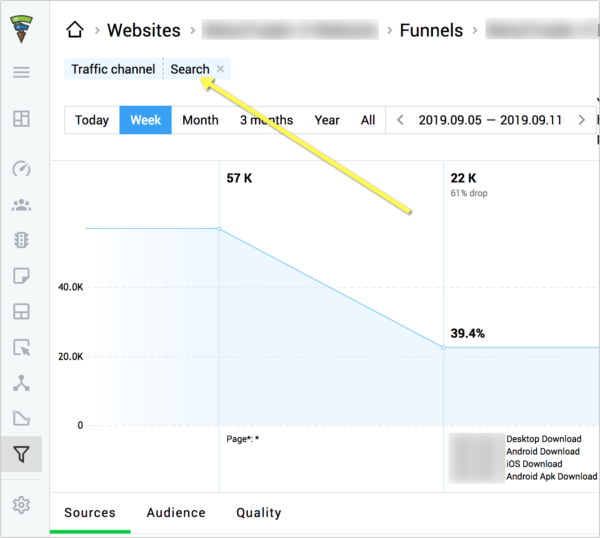The height and width of the screenshot is (538, 600).
Task: Open the chip-shaped icon in the sidebar
Action: pos(21,240)
